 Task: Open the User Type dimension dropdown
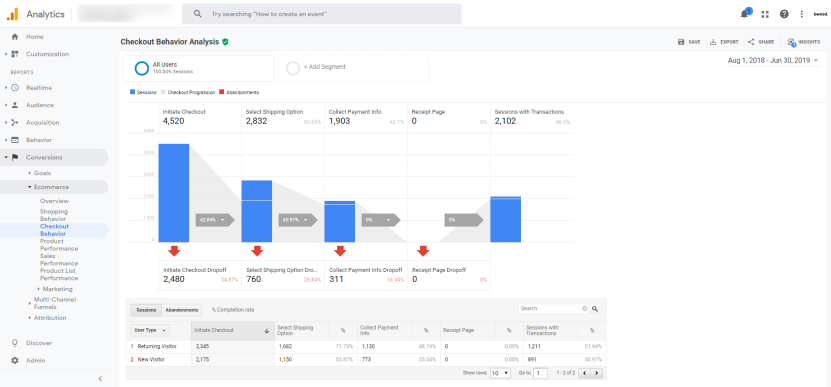(149, 330)
